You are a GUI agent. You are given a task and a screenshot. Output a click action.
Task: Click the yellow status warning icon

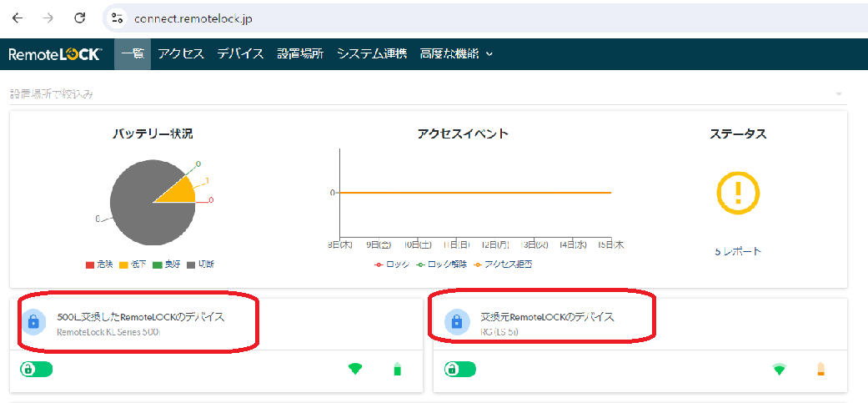coord(738,193)
